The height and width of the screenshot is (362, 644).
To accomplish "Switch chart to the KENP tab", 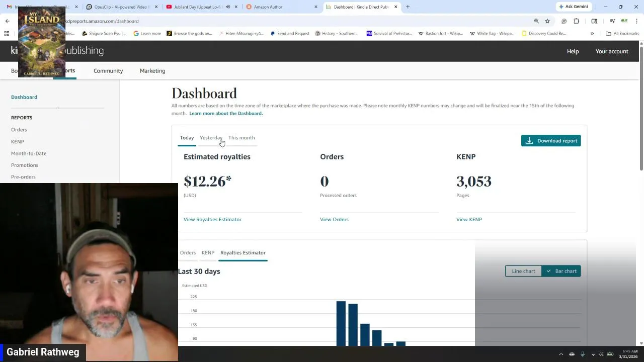I will (208, 253).
